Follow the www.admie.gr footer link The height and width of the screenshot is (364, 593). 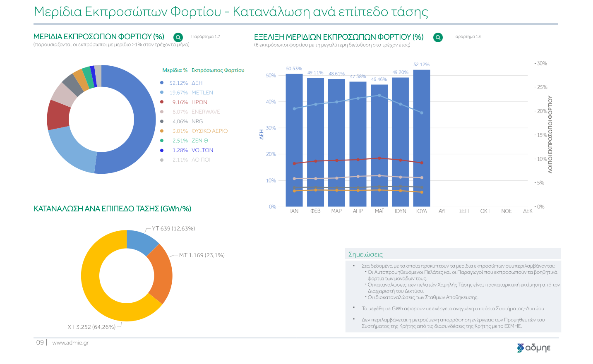(x=70, y=342)
